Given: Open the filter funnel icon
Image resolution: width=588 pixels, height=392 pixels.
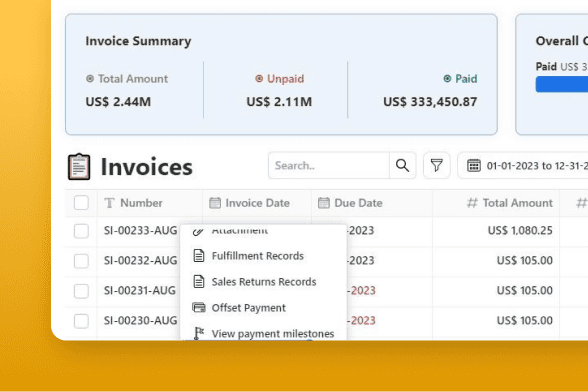Looking at the screenshot, I should (x=436, y=165).
